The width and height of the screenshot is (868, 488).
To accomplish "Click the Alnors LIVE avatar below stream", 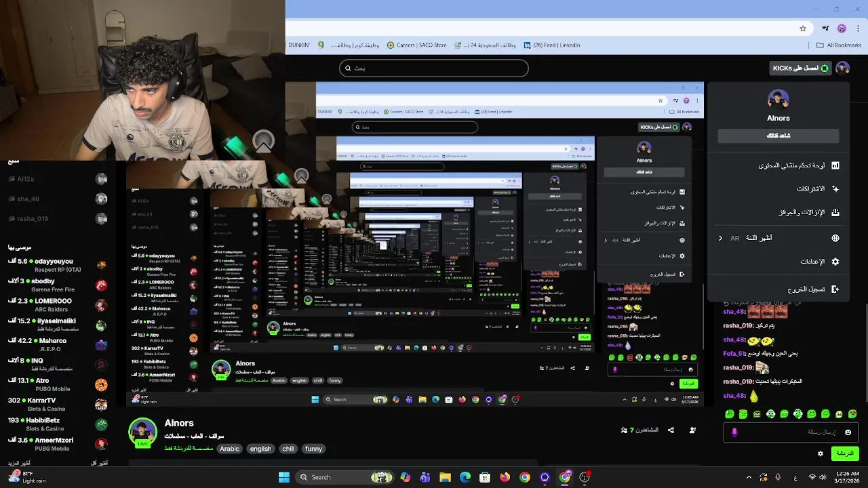I will point(142,434).
